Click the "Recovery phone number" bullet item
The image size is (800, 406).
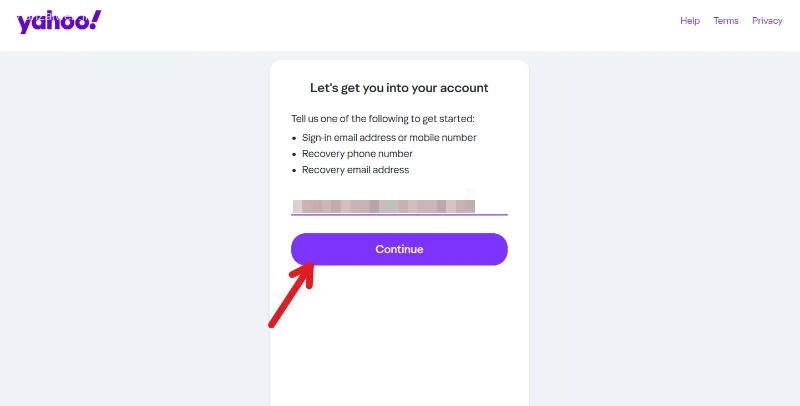coord(357,154)
